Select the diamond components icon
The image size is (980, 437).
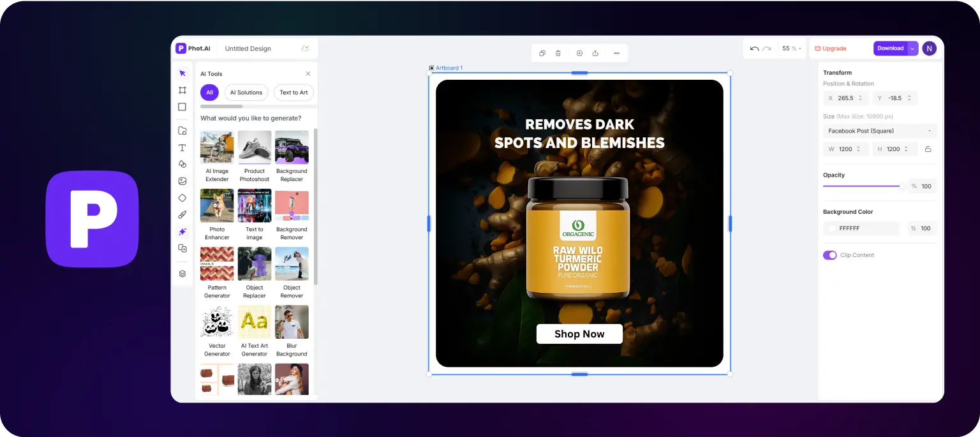(x=182, y=198)
